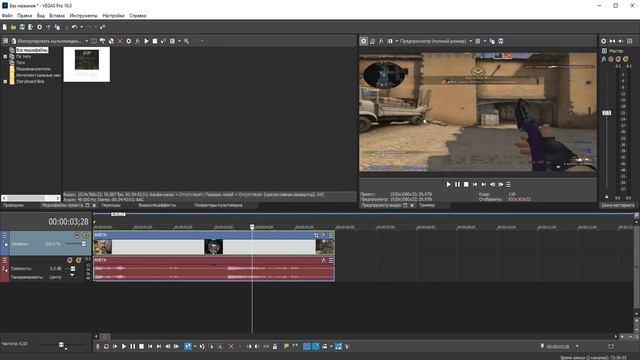Save preview snapshot to file icon
The width and height of the screenshot is (640, 360).
tap(501, 41)
